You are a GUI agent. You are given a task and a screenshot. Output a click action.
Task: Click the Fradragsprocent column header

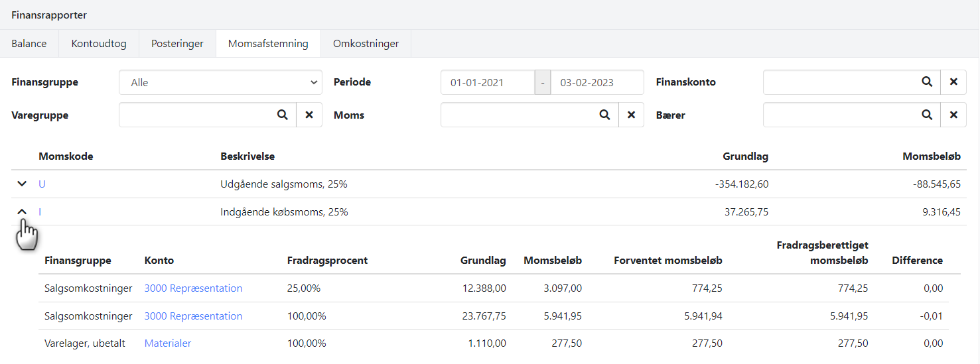coord(327,261)
